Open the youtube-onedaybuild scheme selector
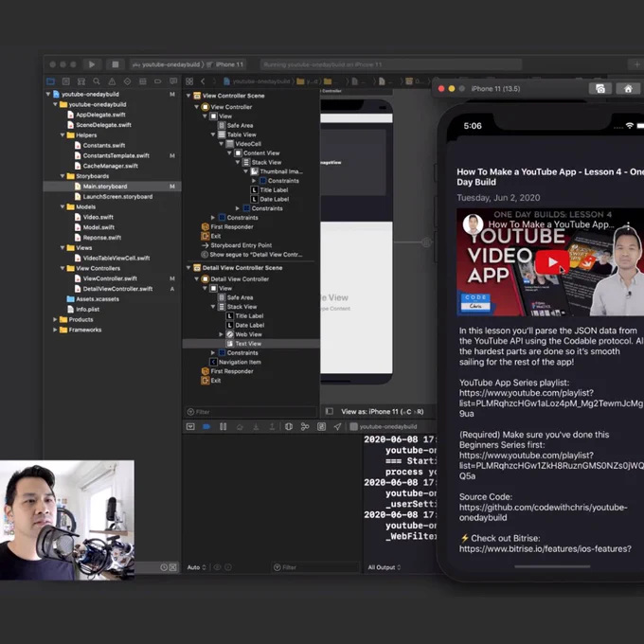This screenshot has height=644, width=644. tap(167, 64)
